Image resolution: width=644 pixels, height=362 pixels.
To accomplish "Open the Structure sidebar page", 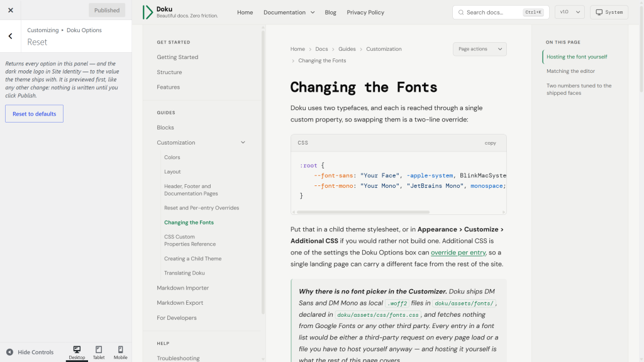I will (169, 72).
